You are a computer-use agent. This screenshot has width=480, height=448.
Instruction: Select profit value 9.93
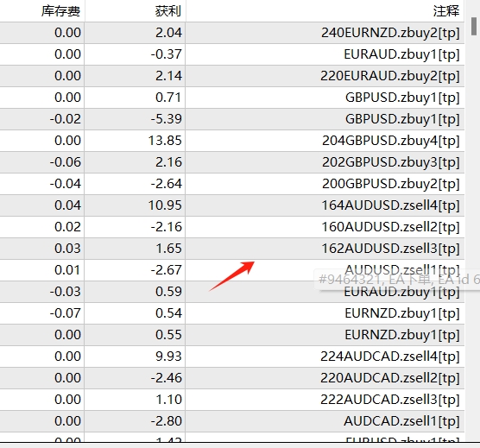168,357
